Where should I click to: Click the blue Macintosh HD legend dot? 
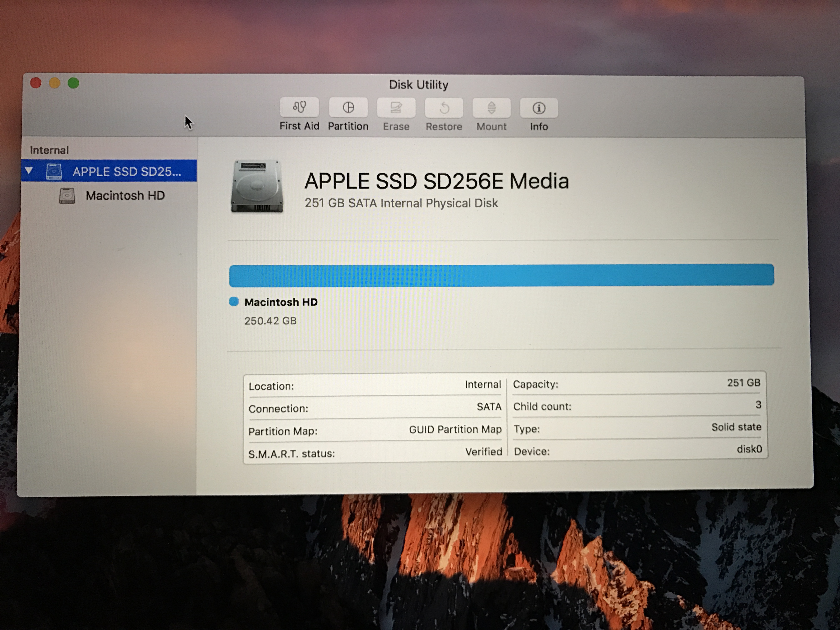[234, 301]
